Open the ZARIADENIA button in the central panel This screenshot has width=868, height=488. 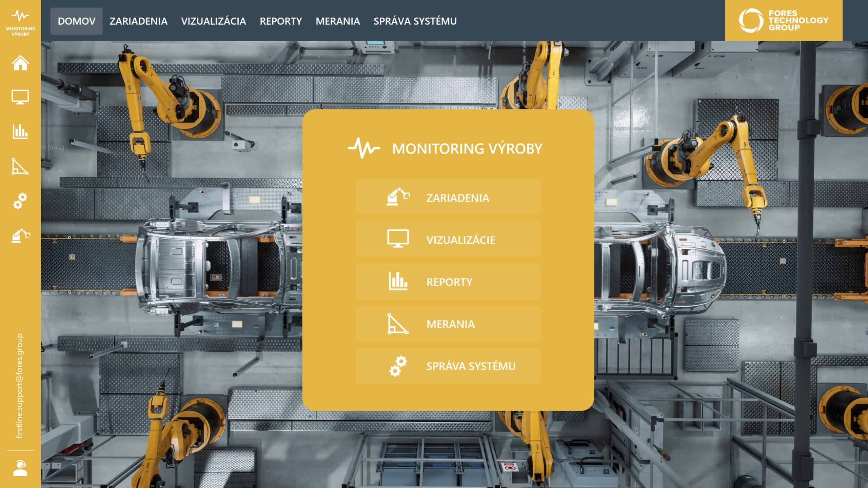click(x=448, y=197)
